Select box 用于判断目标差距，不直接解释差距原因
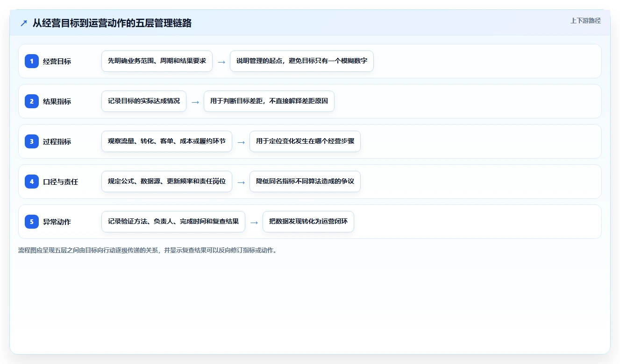 click(x=269, y=101)
